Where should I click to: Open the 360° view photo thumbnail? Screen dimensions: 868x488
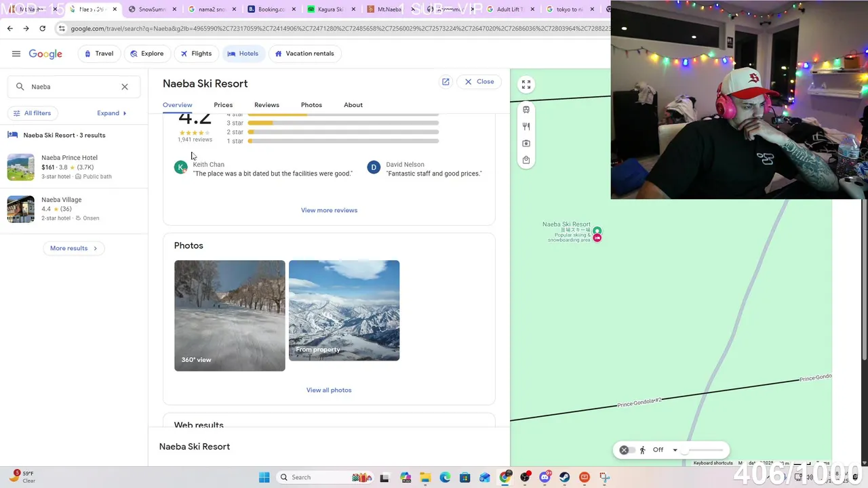click(230, 316)
